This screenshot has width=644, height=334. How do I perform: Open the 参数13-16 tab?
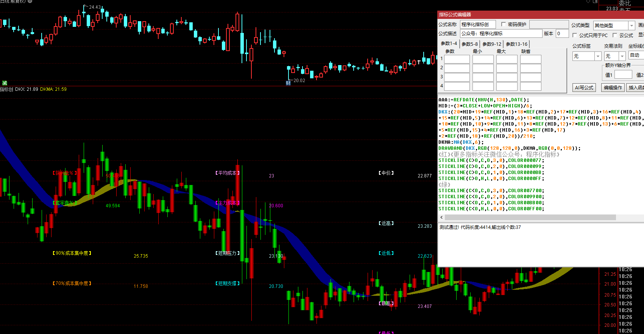pos(516,44)
